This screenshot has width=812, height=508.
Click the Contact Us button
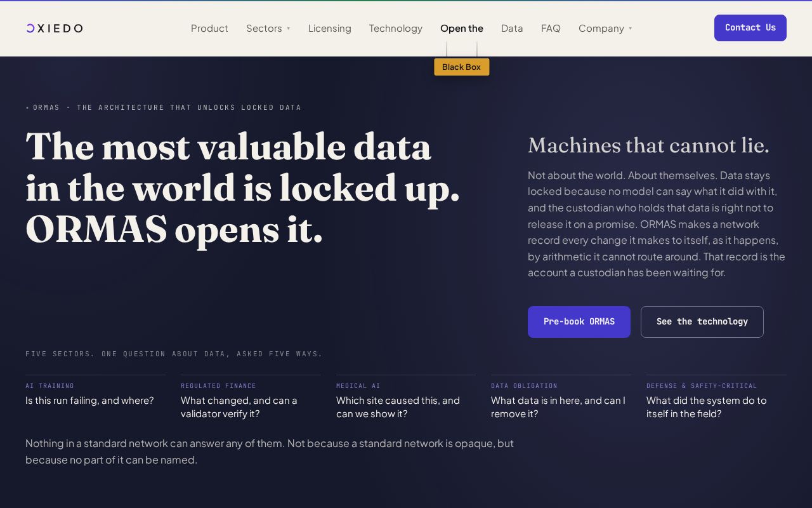[x=750, y=28]
